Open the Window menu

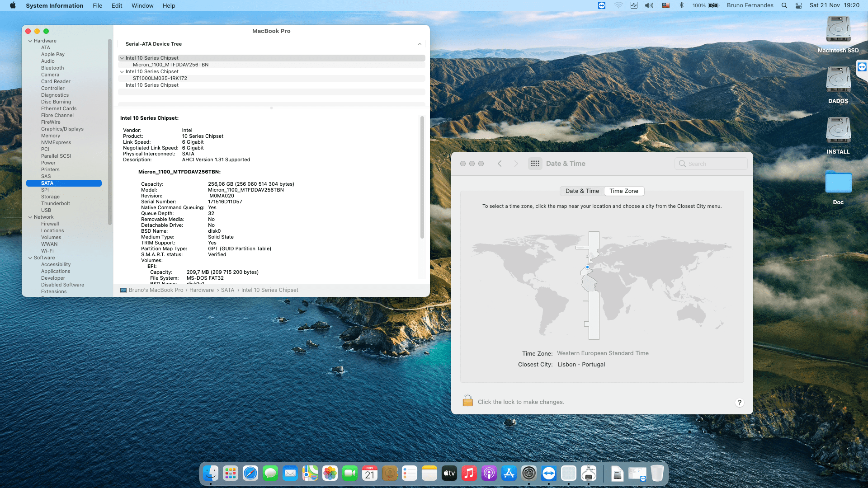click(x=142, y=5)
